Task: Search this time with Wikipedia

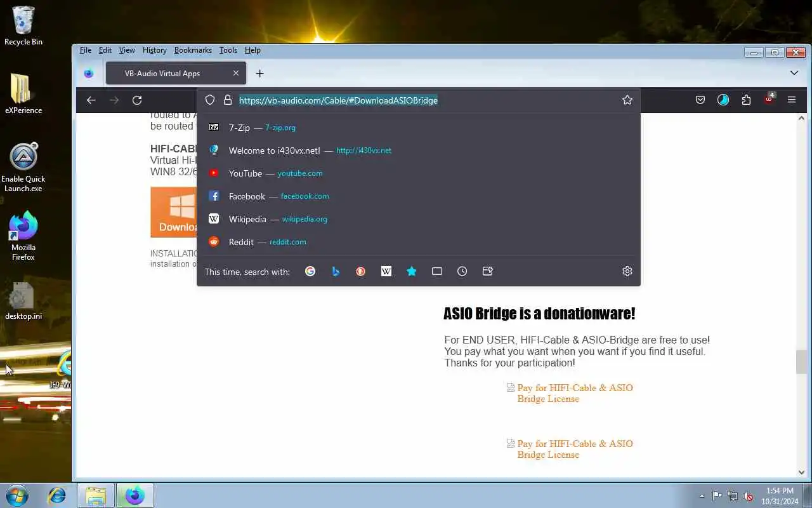Action: 386,271
